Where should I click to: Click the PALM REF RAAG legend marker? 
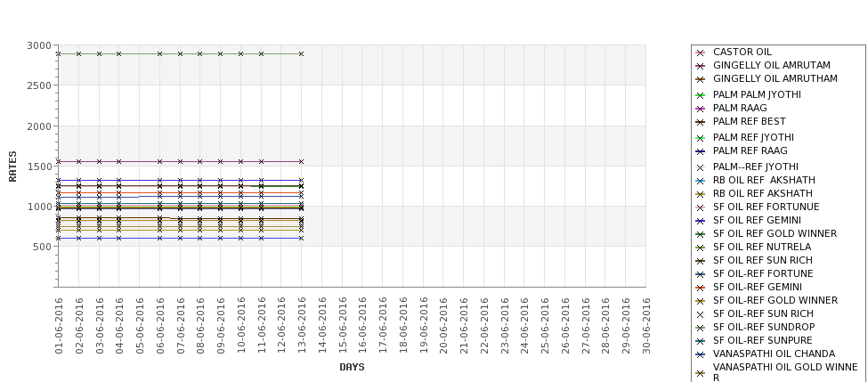(700, 151)
